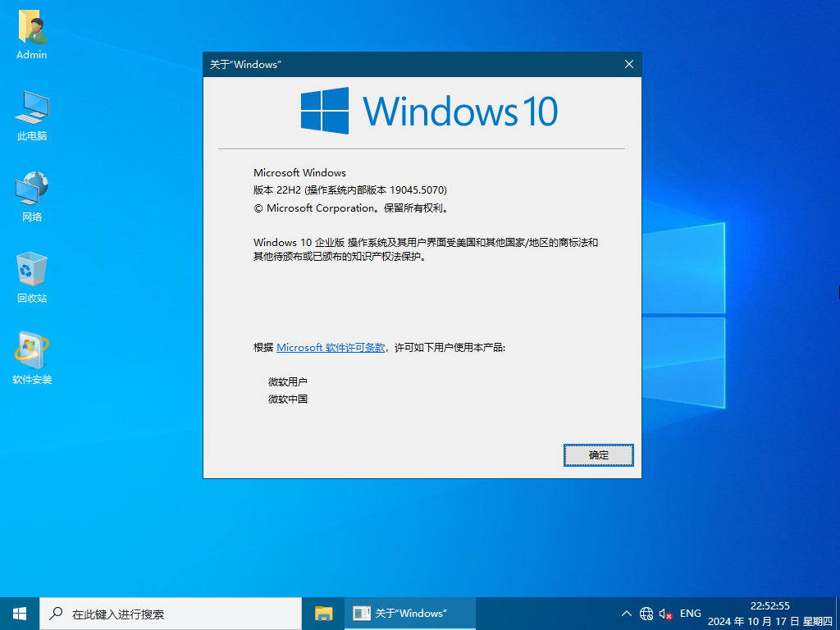Click the Windows 10 logo in the dialog
Viewport: 840px width, 630px height.
pyautogui.click(x=428, y=111)
